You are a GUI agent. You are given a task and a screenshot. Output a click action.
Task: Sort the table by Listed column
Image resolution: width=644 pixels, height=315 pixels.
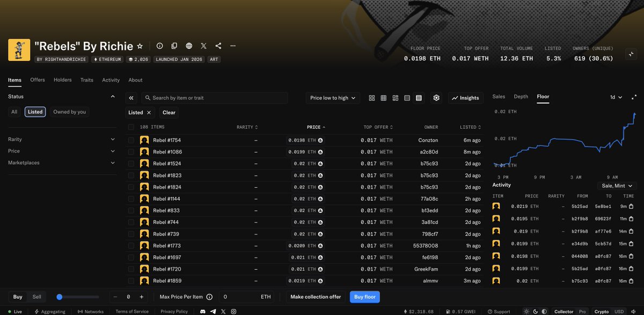[x=470, y=127]
